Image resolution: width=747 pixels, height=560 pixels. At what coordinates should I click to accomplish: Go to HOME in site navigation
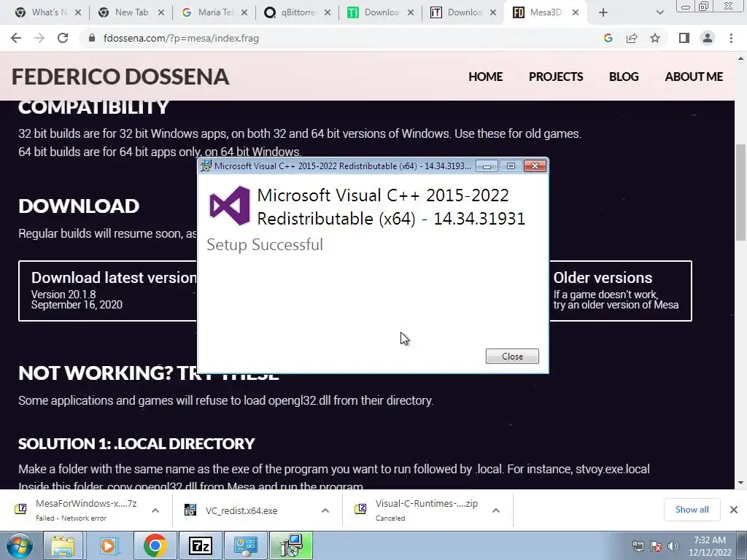click(485, 77)
